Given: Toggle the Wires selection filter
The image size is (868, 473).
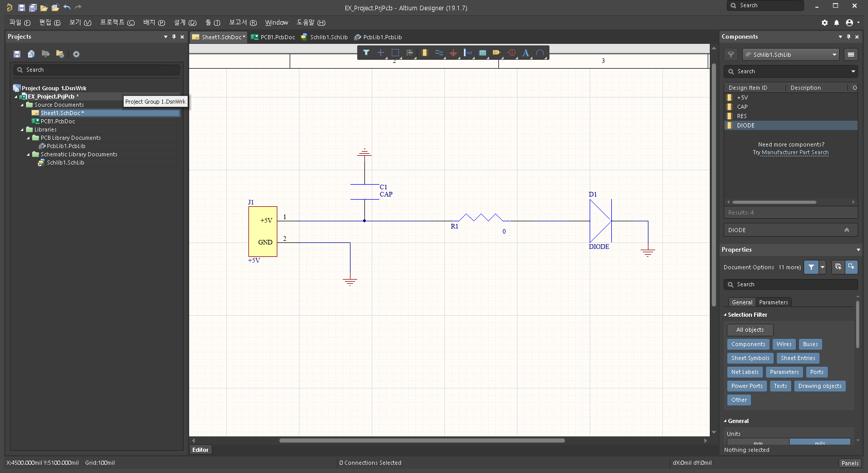Looking at the screenshot, I should [x=784, y=344].
